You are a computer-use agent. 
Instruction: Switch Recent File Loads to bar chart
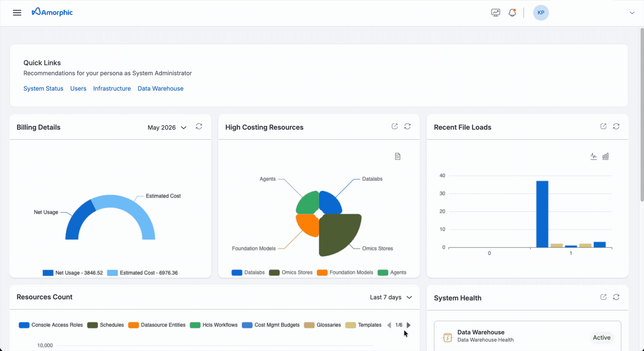coord(606,156)
